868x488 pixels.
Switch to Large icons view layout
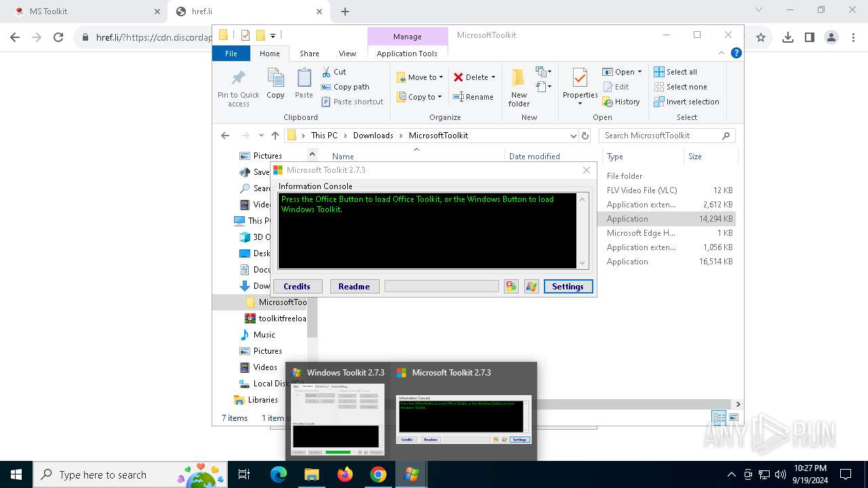[733, 418]
